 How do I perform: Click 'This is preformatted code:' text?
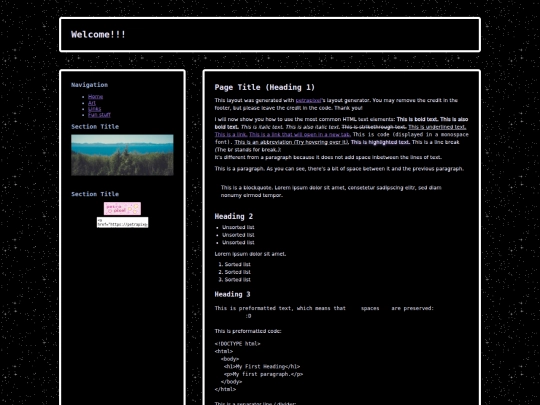tap(248, 331)
